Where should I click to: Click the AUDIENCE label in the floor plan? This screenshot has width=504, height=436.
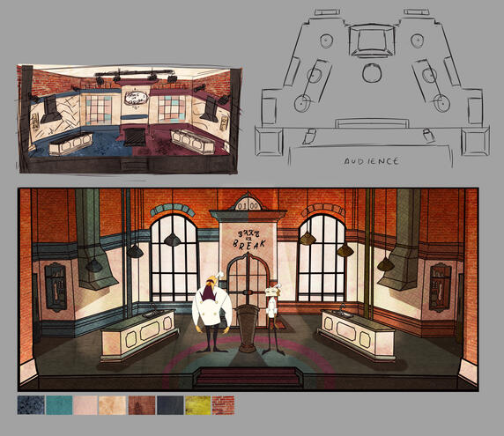point(372,161)
